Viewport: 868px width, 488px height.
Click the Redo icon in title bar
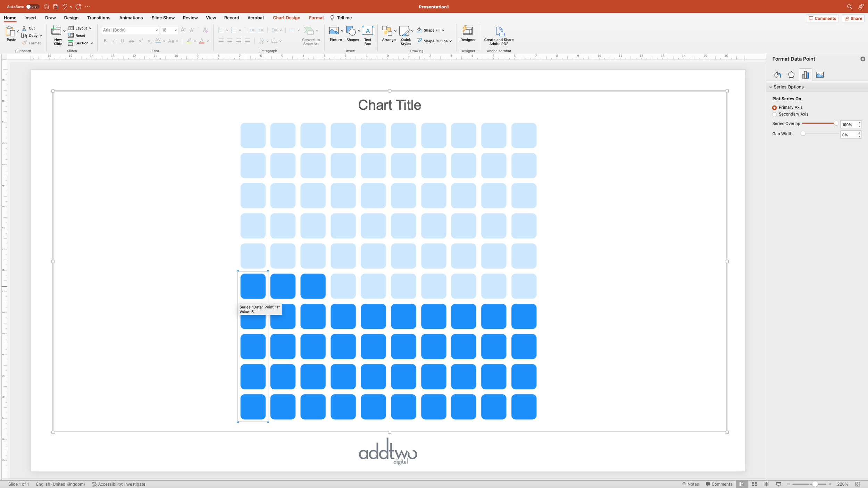[x=78, y=7]
